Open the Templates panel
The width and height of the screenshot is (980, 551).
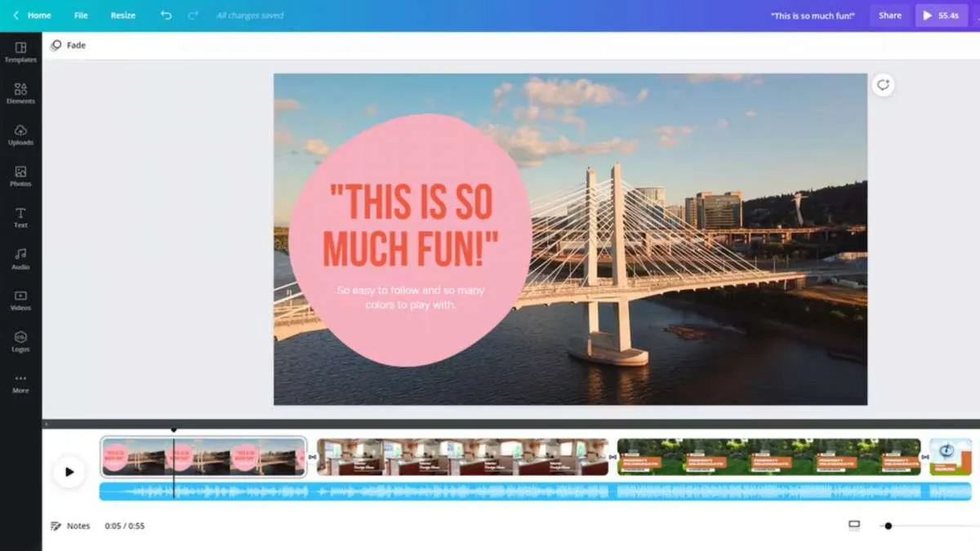(x=20, y=52)
